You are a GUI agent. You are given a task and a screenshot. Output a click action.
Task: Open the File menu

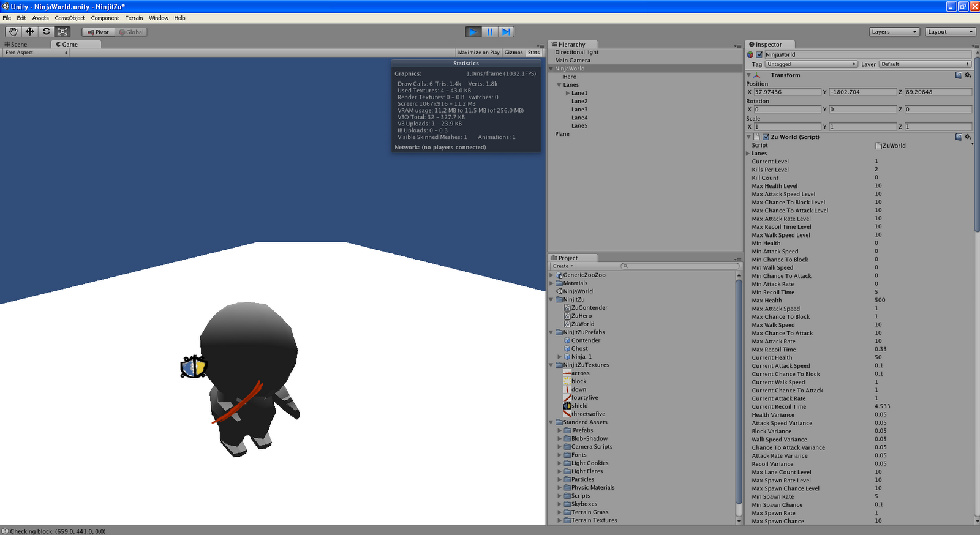coord(7,18)
